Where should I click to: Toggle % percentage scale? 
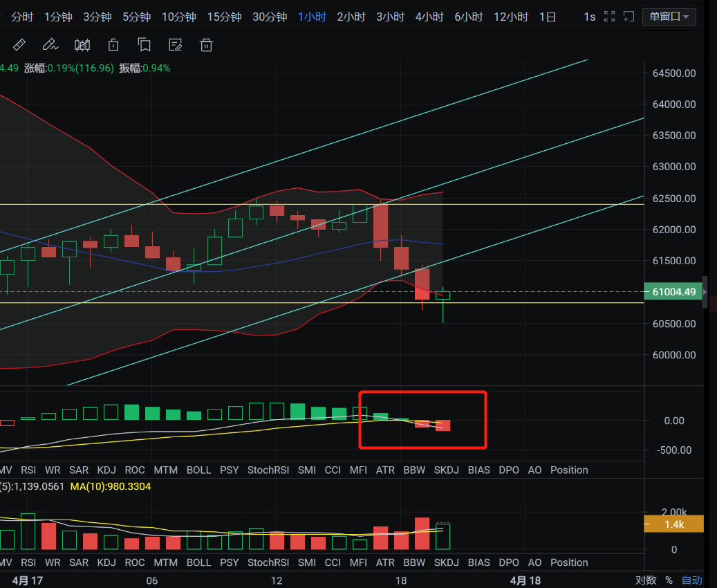(x=669, y=580)
